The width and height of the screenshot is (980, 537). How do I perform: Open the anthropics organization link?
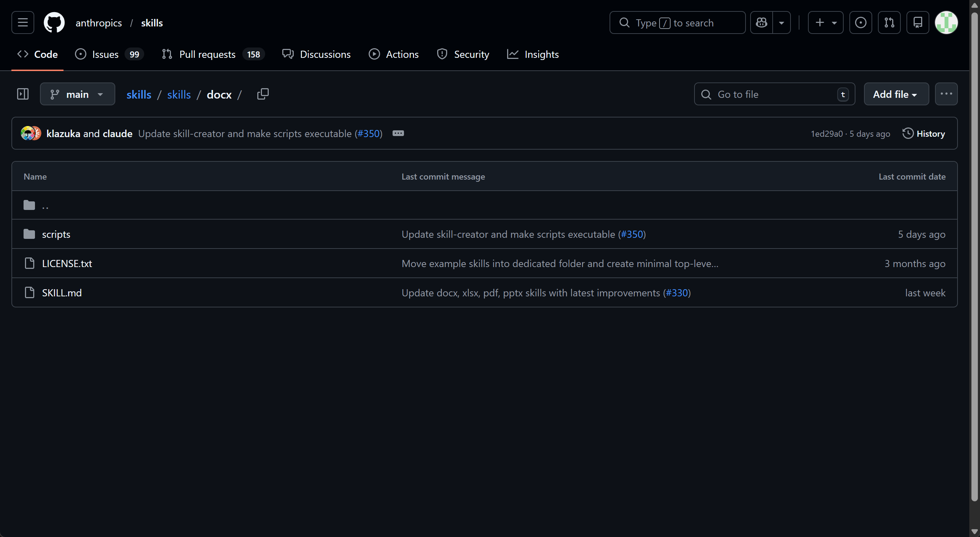pyautogui.click(x=98, y=23)
